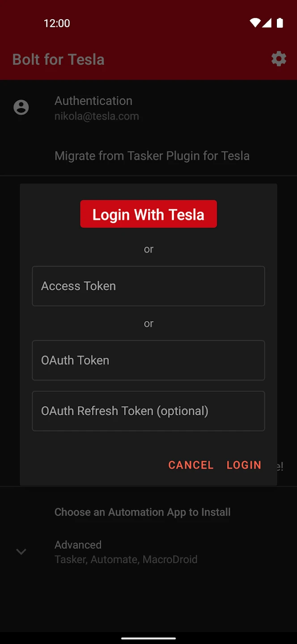Tap the Authentication heading
Screen dimensions: 297x644
click(93, 101)
